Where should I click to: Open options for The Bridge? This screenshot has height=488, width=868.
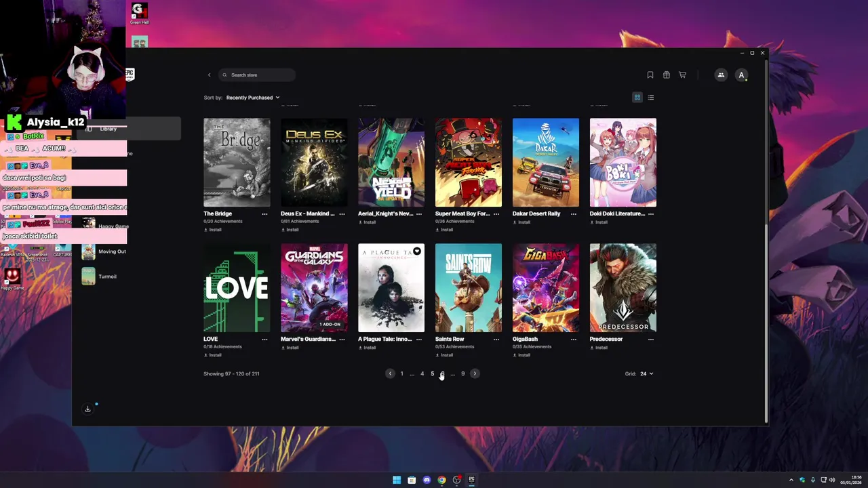264,213
